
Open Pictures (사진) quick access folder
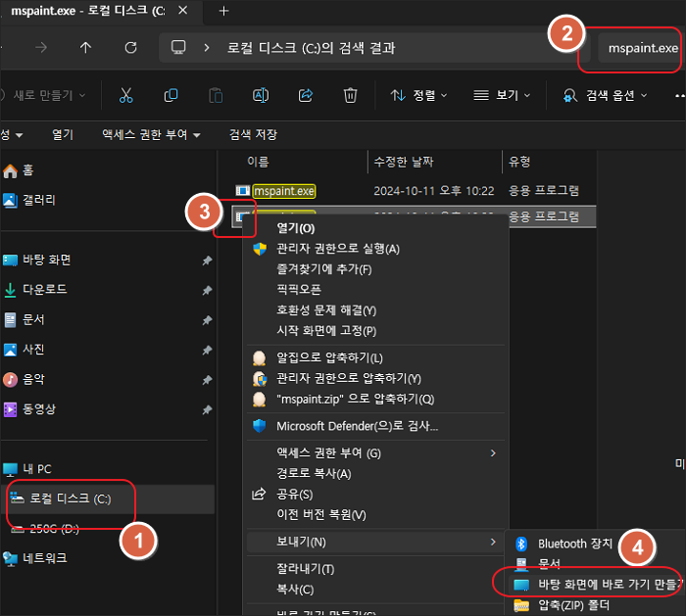tap(24, 350)
